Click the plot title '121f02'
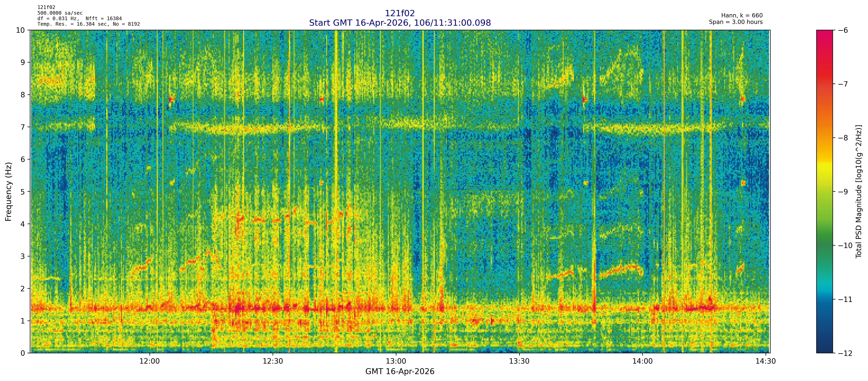 pos(400,13)
